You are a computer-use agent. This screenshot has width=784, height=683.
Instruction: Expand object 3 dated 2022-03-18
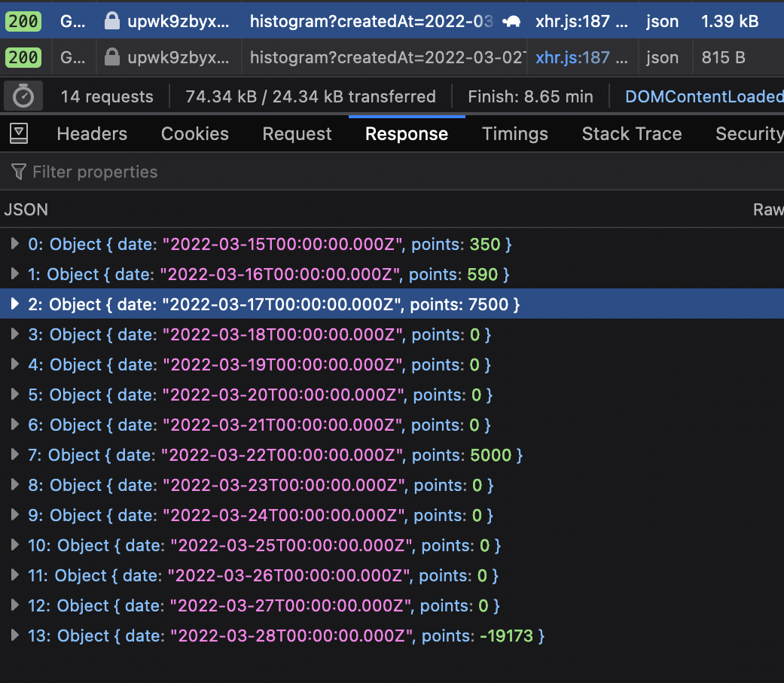pos(14,334)
